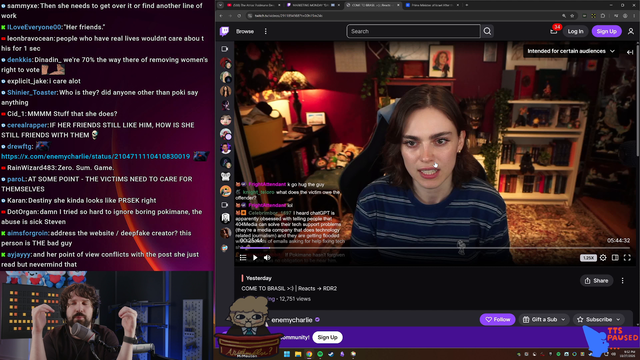Viewport: 640px width, 360px height.
Task: Expand the Intended for certain audiences dropdown
Action: [x=571, y=51]
